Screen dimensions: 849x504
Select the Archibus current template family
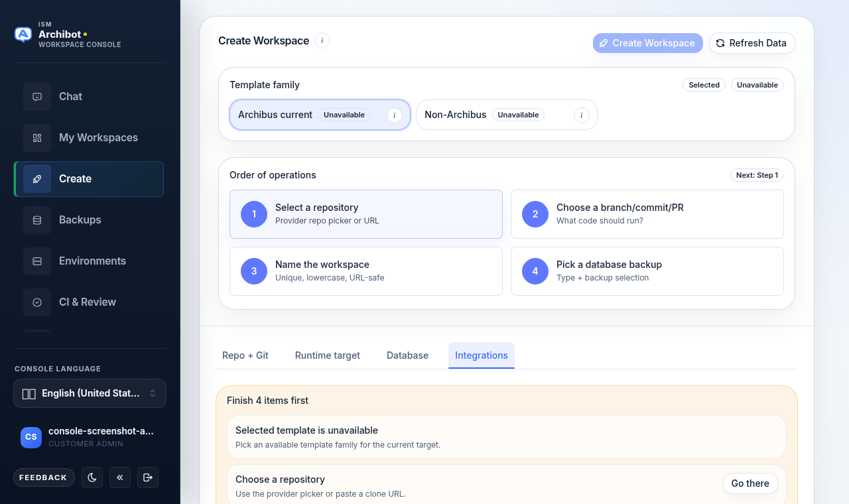pos(320,115)
